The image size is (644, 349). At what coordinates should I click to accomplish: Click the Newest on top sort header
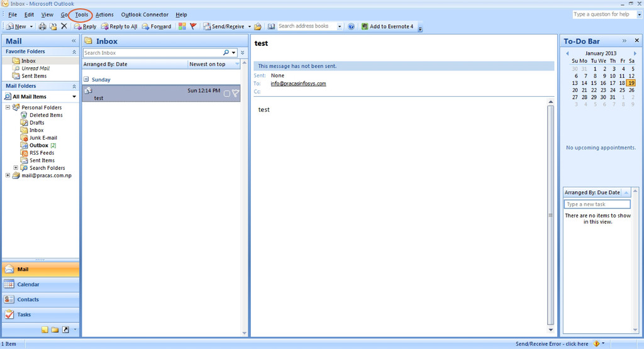(x=214, y=64)
